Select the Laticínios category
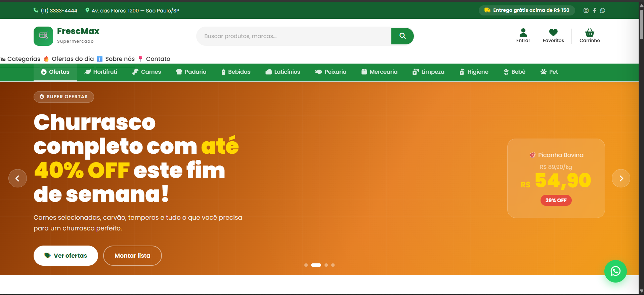Viewport: 644px width, 295px height. click(283, 72)
